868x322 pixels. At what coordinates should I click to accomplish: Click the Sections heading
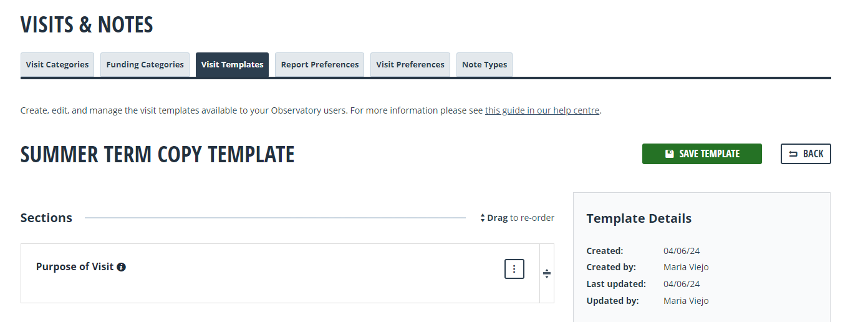click(47, 218)
